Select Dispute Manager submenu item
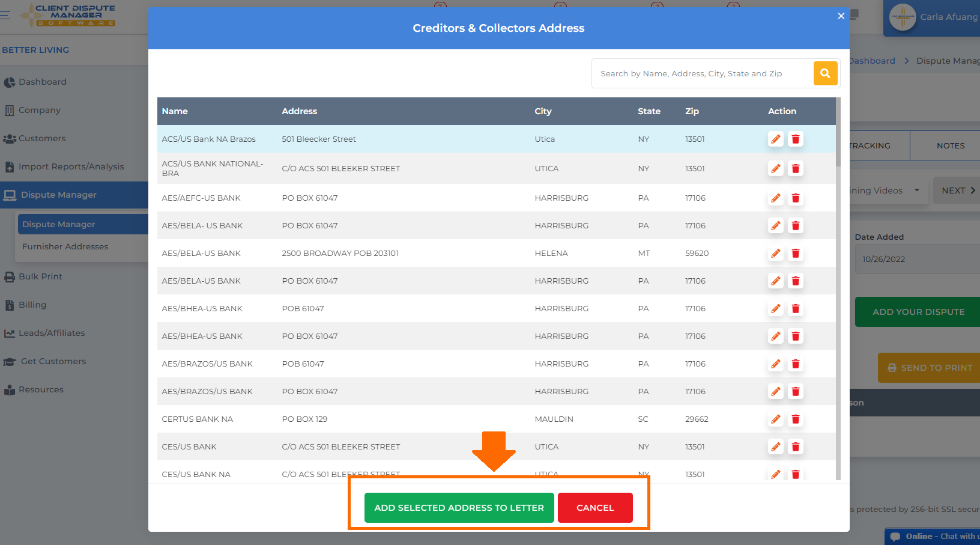980x545 pixels. click(83, 224)
